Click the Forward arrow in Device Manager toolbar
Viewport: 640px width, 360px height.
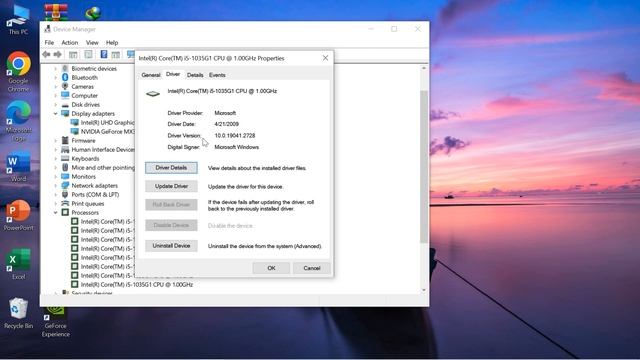pyautogui.click(x=58, y=54)
